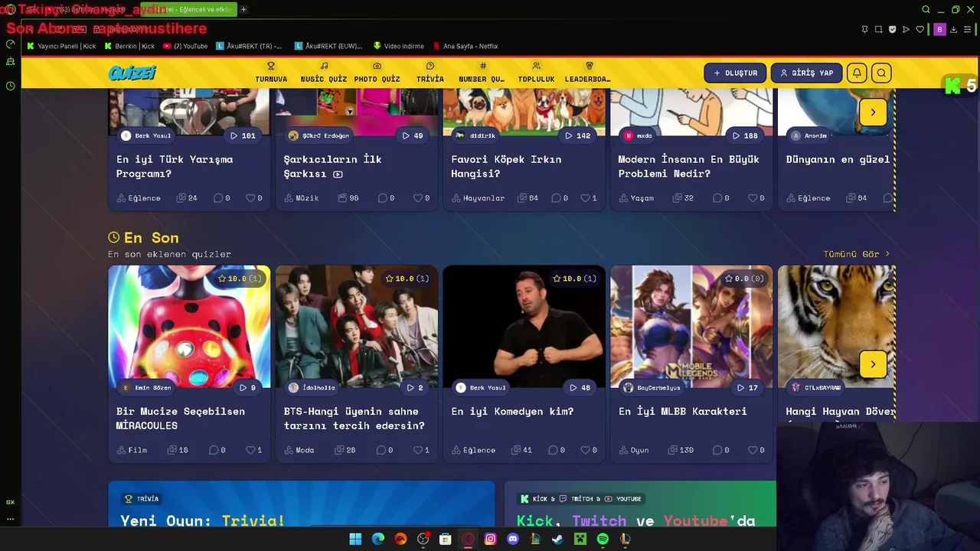This screenshot has height=551, width=980.
Task: Open Spotify from the taskbar
Action: point(603,539)
